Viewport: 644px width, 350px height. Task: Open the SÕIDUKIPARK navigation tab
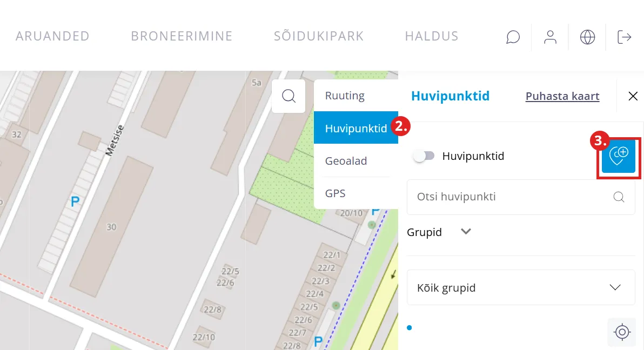[319, 36]
